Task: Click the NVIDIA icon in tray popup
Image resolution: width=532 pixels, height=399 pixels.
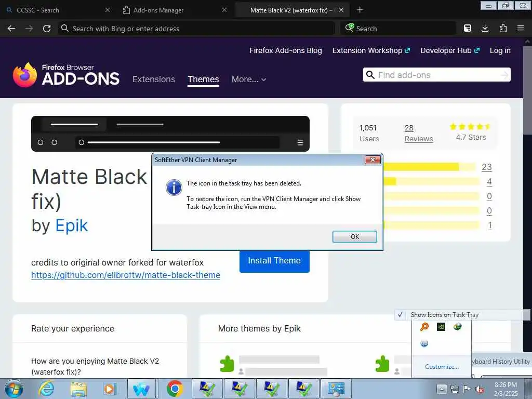Action: click(x=441, y=327)
